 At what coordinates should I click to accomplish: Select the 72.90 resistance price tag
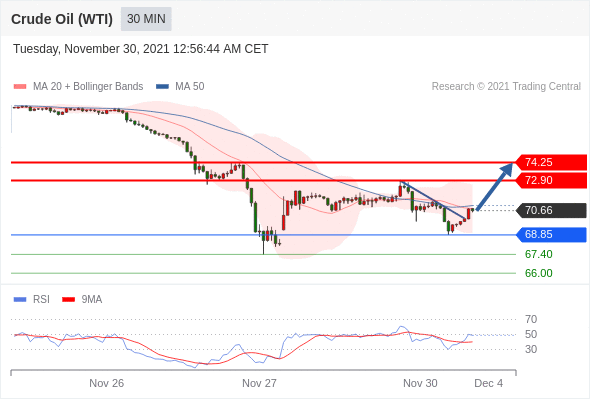pyautogui.click(x=551, y=180)
